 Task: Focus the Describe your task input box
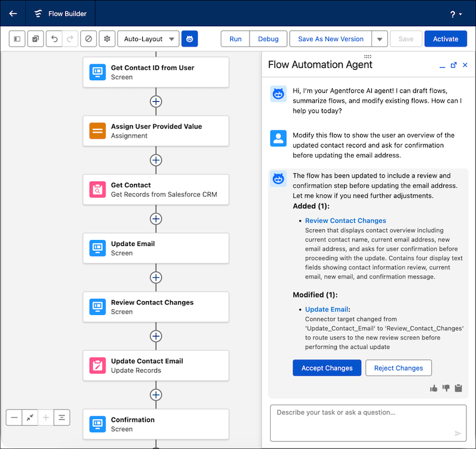click(368, 423)
